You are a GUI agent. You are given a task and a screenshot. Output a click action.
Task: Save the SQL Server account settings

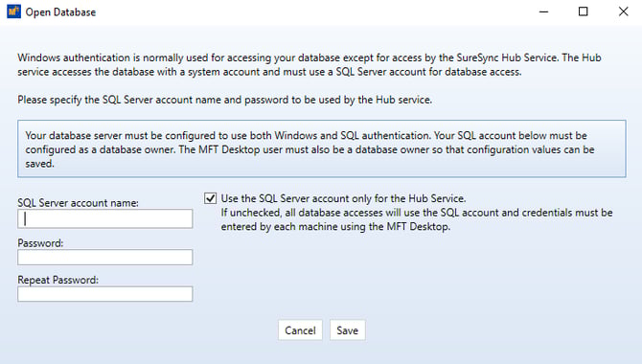(x=347, y=330)
